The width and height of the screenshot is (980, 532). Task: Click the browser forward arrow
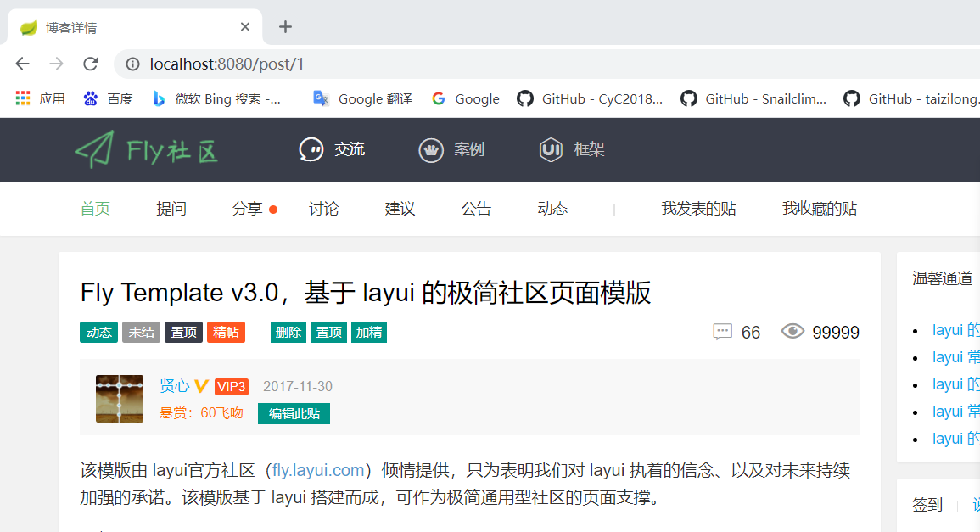coord(56,64)
